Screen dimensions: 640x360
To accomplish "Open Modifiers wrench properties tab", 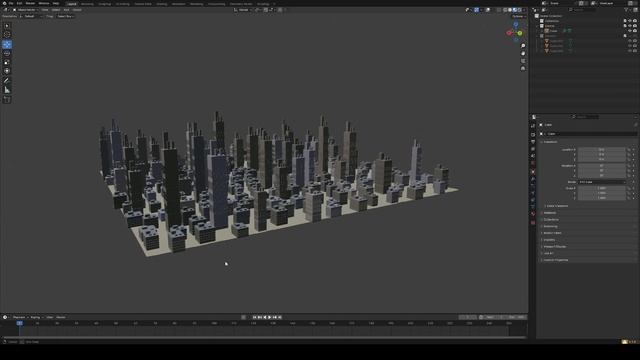I will (x=533, y=179).
